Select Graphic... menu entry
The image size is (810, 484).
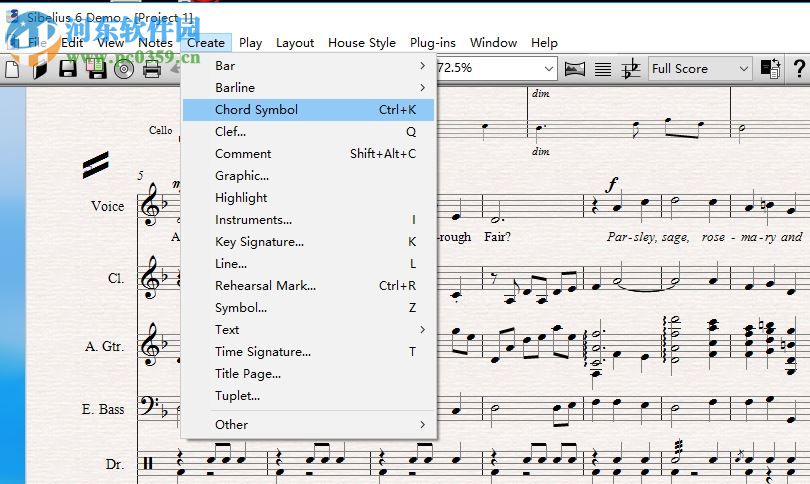(308, 176)
